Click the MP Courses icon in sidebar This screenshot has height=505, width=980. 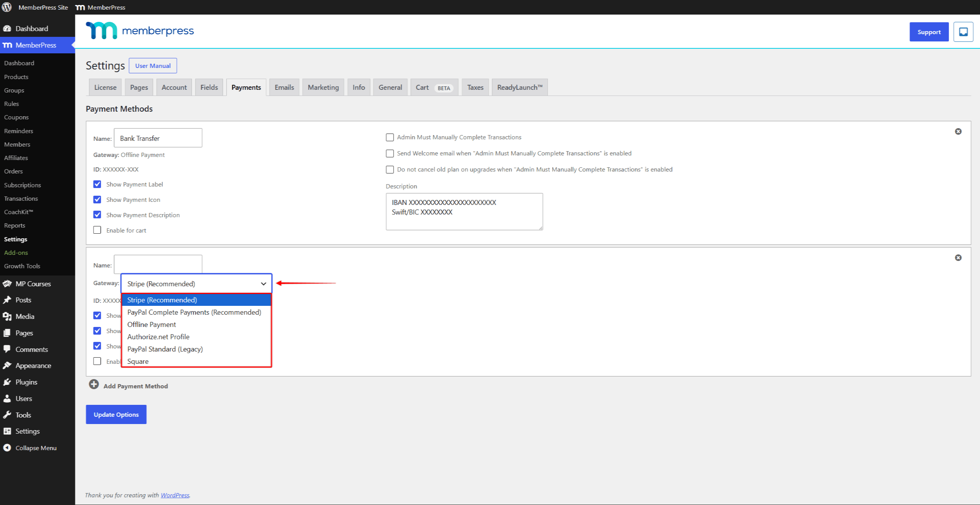click(7, 284)
